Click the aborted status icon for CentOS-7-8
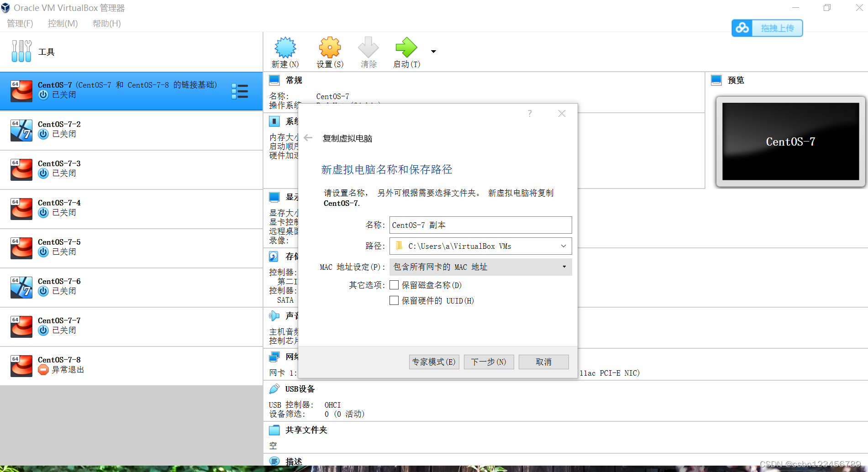Screen dimensions: 868x472 (x=43, y=370)
